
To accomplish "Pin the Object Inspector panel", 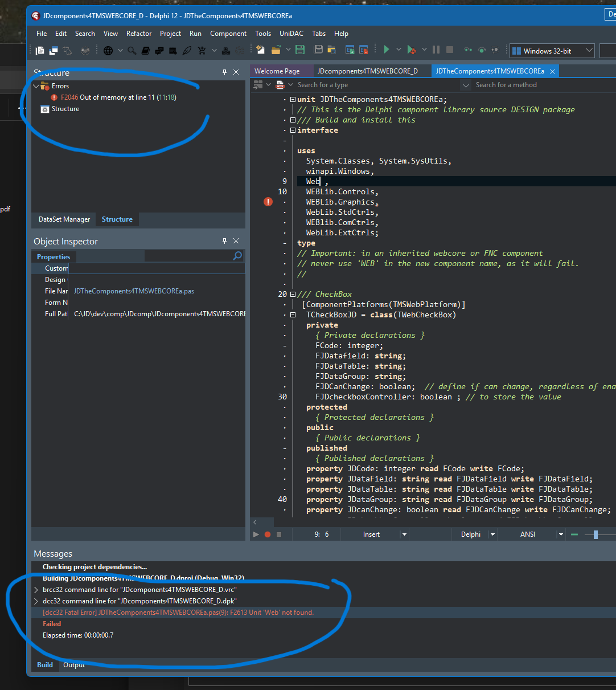I will pyautogui.click(x=224, y=241).
